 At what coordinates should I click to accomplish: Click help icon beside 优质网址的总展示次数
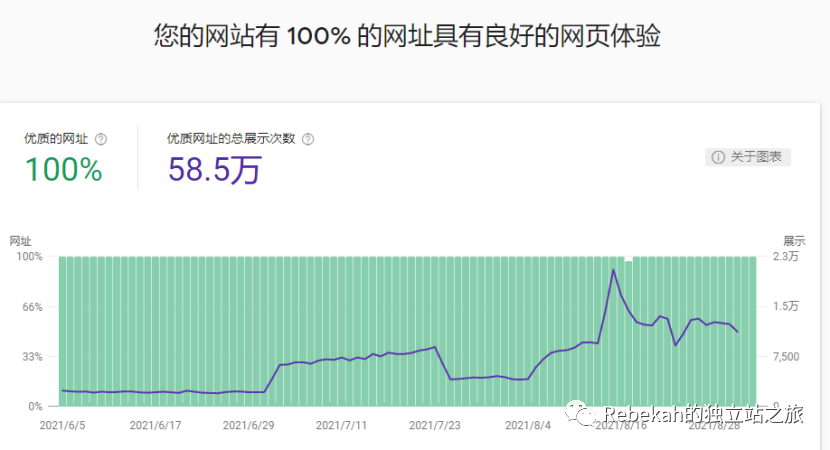[x=307, y=139]
